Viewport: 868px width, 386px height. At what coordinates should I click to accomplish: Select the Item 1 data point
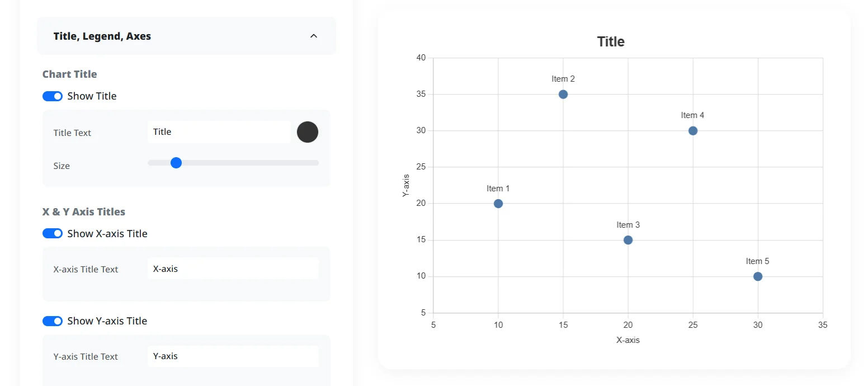[498, 204]
